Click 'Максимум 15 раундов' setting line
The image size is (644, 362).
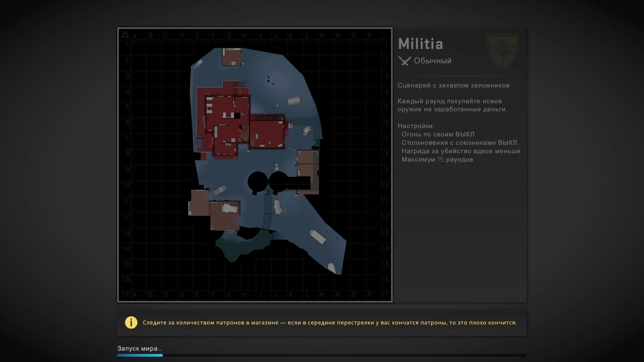[x=437, y=160]
